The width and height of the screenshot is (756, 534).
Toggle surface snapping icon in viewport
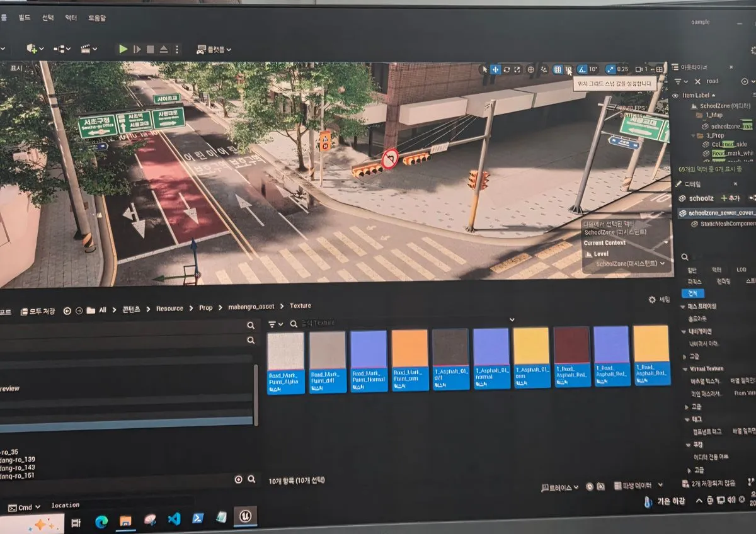click(544, 69)
